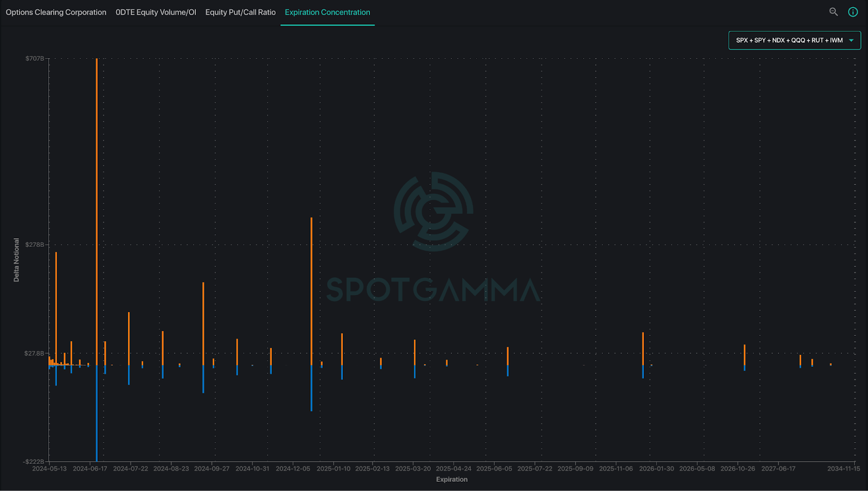The image size is (868, 491).
Task: Open the info circle icon
Action: [x=853, y=12]
